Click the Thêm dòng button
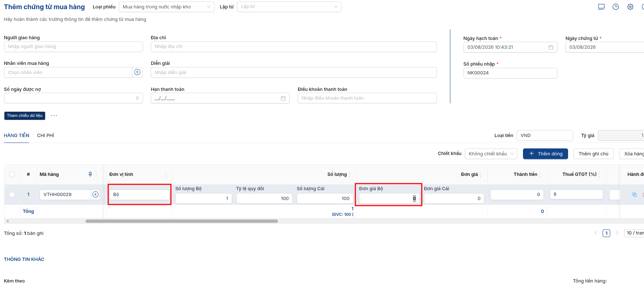This screenshot has width=644, height=284. [545, 154]
